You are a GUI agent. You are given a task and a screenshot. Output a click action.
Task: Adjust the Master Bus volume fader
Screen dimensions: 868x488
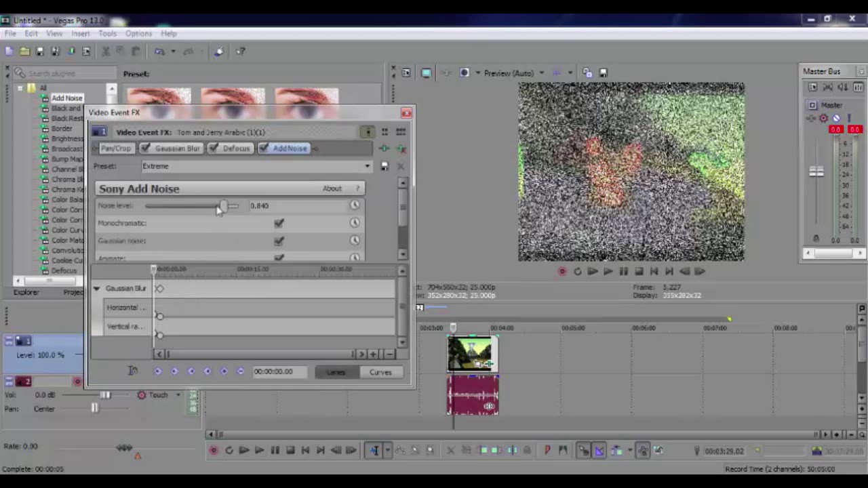(x=816, y=172)
